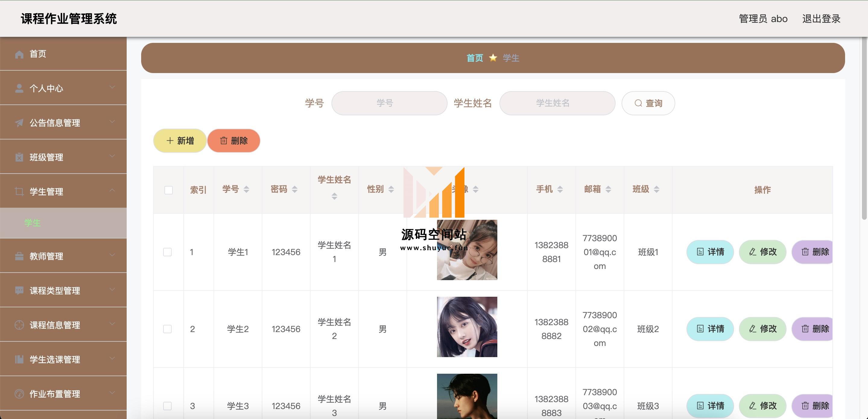Expand the 公告信息管理 menu chevron
This screenshot has height=419, width=868.
[112, 122]
